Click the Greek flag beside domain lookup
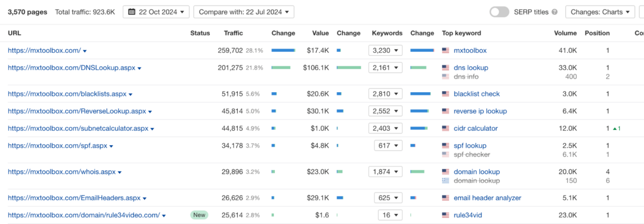The width and height of the screenshot is (644, 224). click(x=445, y=181)
